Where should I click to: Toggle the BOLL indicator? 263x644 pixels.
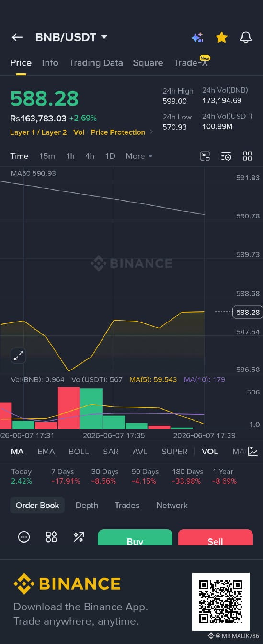79,452
